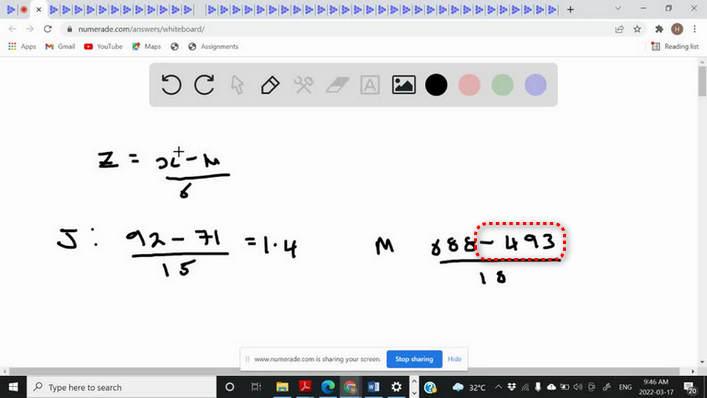Open the crossed tools settings icon
The width and height of the screenshot is (707, 398).
click(x=303, y=85)
